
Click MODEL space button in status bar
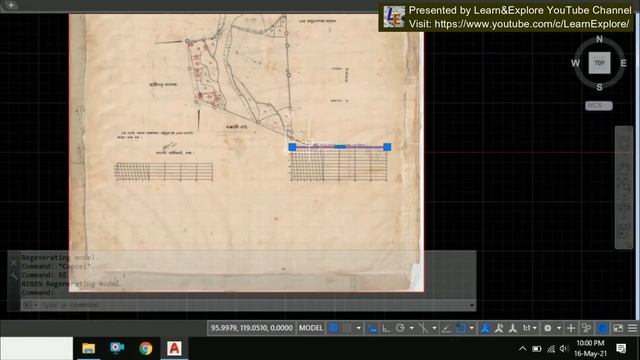point(311,328)
